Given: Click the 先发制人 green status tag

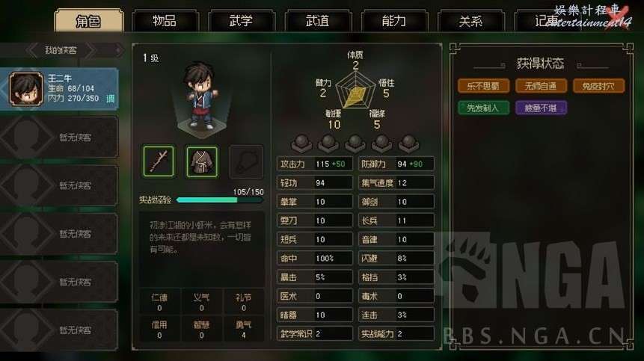Looking at the screenshot, I should pos(483,108).
